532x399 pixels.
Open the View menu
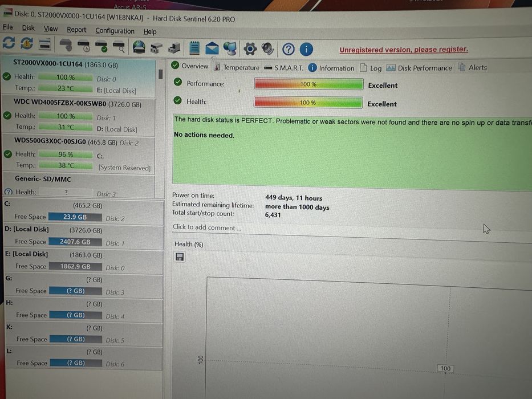(x=51, y=29)
